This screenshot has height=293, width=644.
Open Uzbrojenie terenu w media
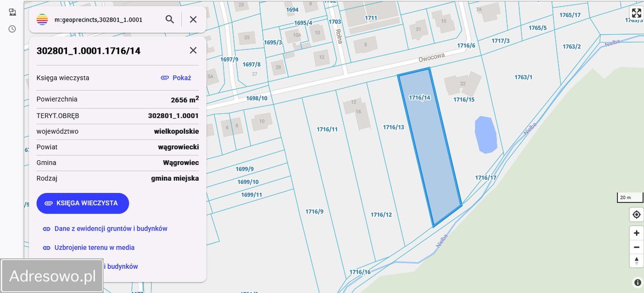(x=94, y=247)
